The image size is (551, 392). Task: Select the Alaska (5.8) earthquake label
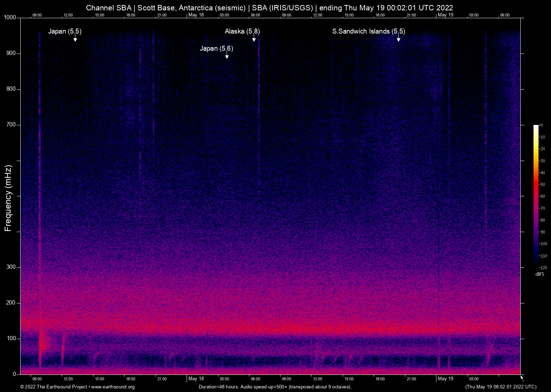point(242,31)
